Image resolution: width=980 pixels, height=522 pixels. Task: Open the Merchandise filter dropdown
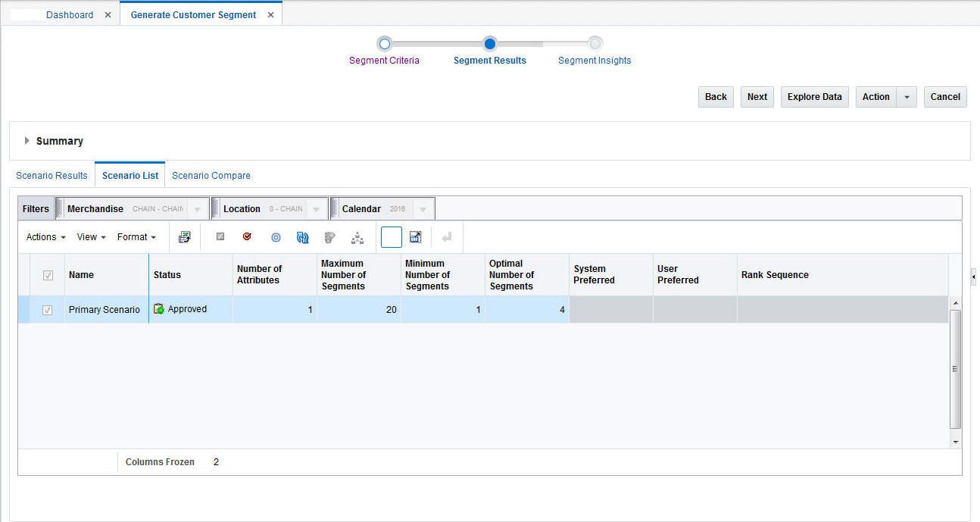[196, 209]
